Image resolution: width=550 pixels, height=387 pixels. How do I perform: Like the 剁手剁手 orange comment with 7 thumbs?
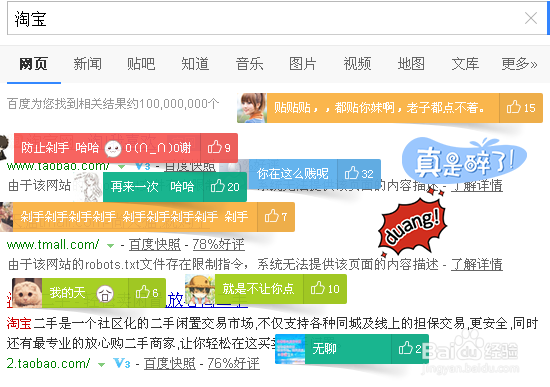click(x=276, y=216)
